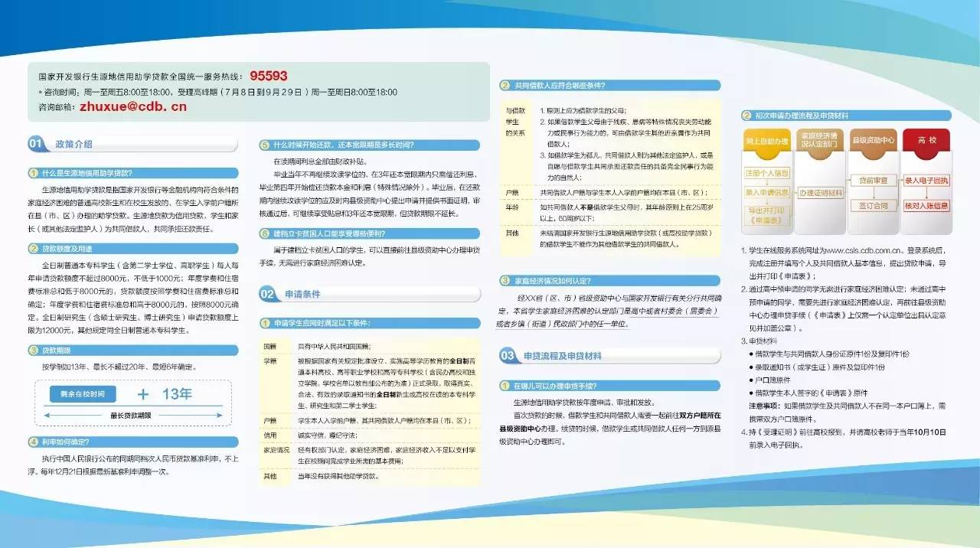Click the 信用 row label in the table

[269, 435]
